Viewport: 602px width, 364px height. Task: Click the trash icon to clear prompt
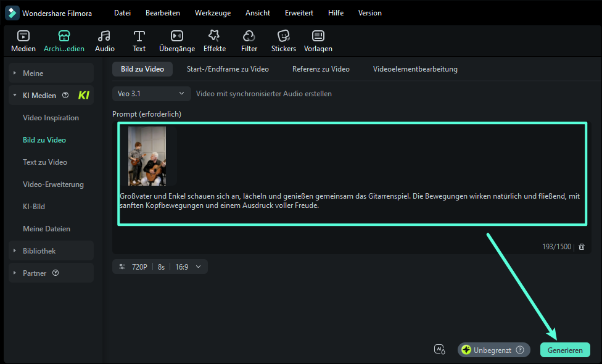point(582,247)
